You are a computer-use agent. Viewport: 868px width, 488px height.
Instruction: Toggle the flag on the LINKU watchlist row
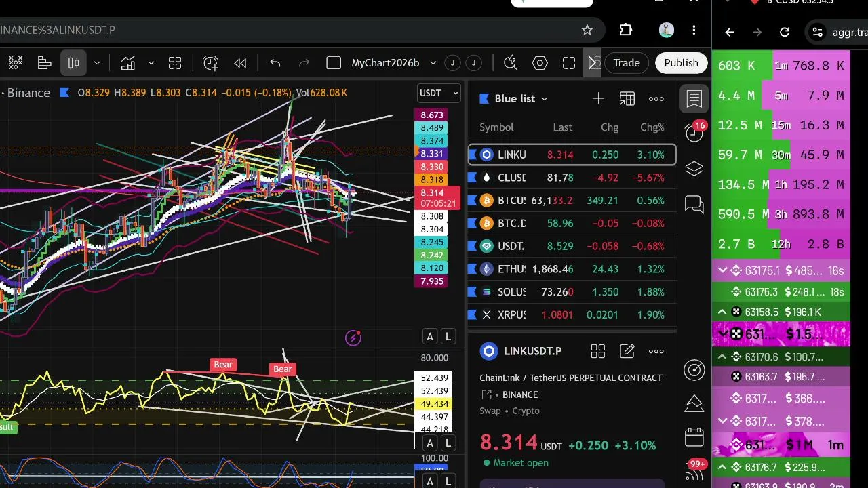(473, 155)
